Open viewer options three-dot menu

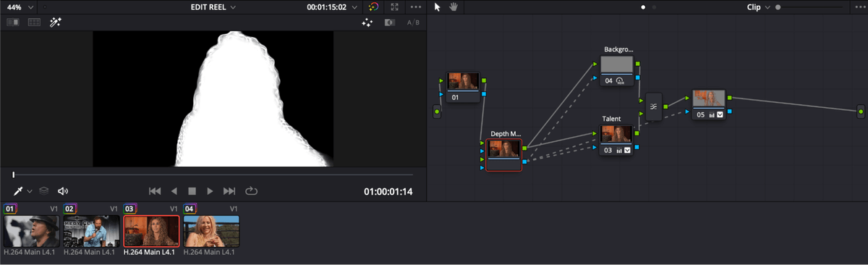point(415,7)
